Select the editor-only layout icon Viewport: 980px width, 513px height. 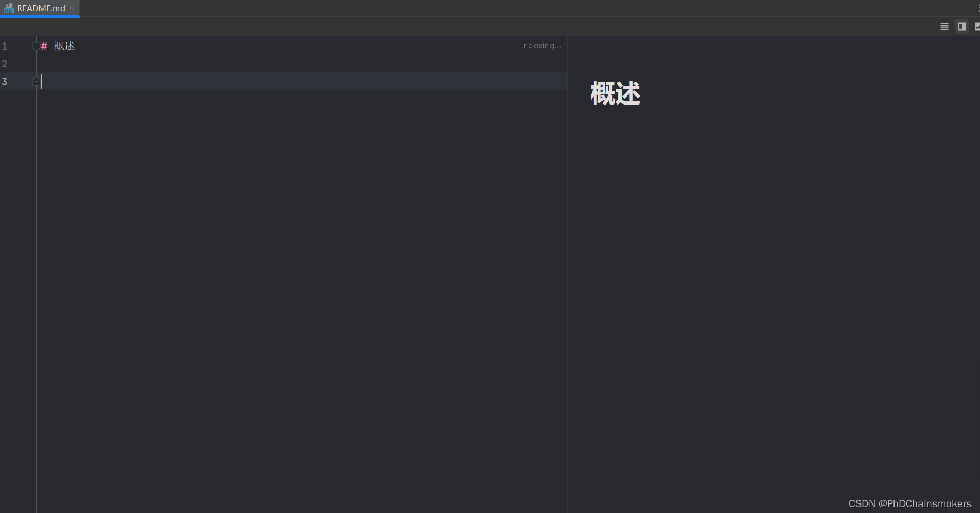pos(944,27)
